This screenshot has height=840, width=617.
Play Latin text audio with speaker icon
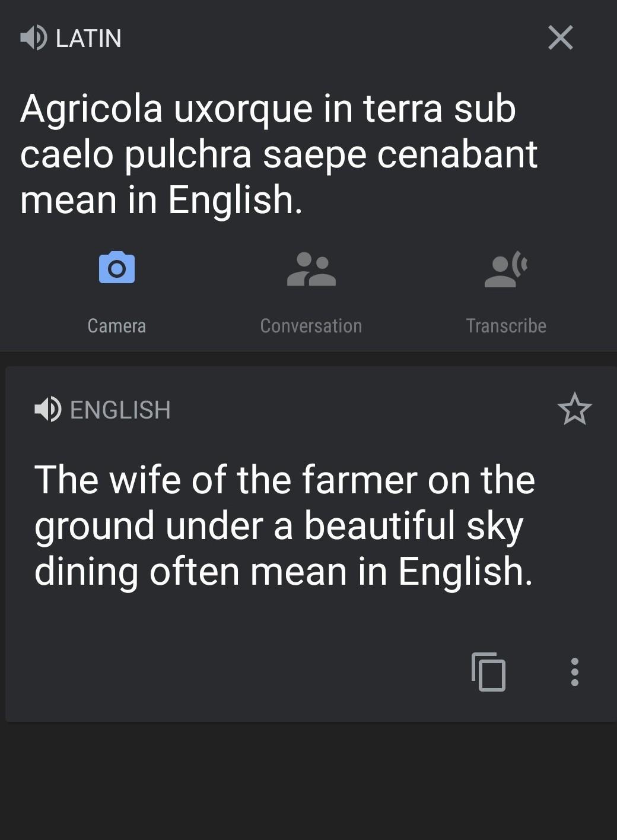point(33,38)
